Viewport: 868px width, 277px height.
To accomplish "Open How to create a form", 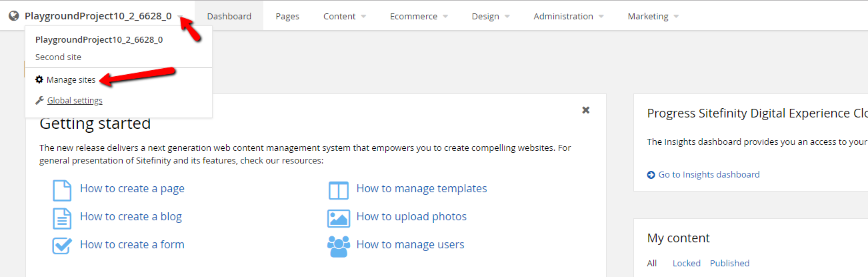I will [x=132, y=245].
